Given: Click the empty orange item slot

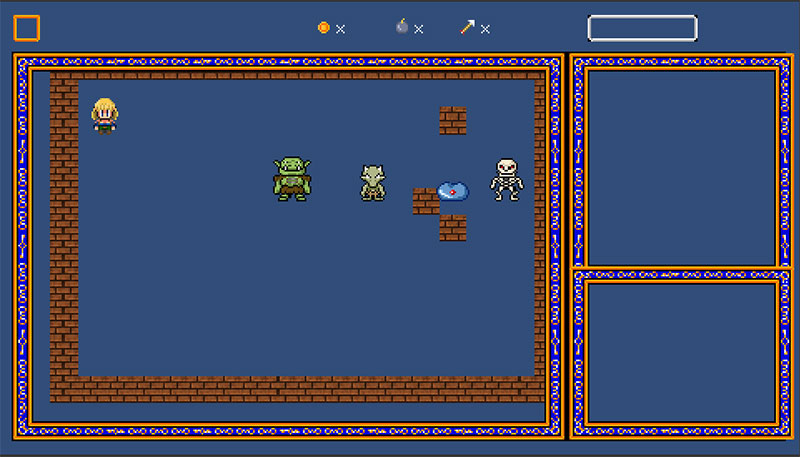Looking at the screenshot, I should [27, 28].
